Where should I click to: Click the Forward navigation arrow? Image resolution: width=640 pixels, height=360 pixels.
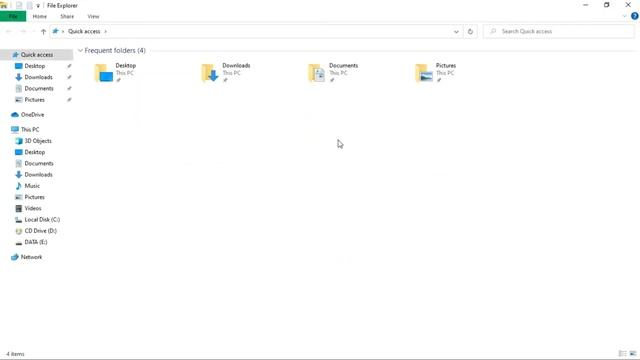tap(23, 31)
